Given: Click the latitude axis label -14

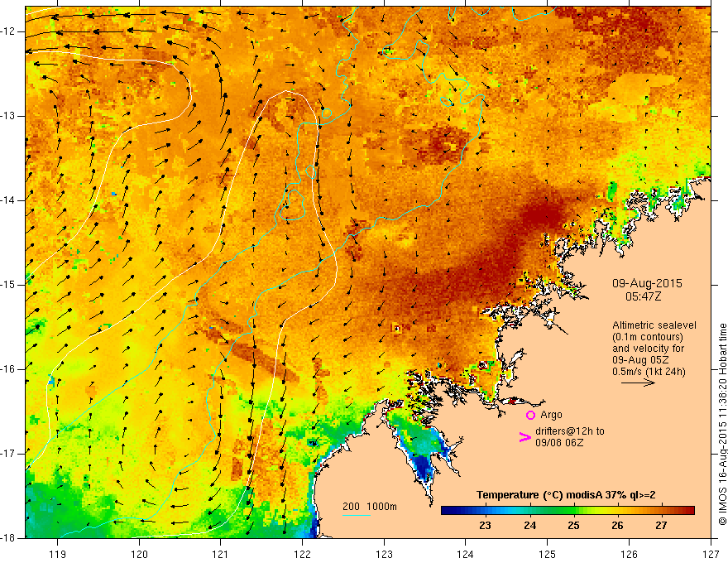Looking at the screenshot, I should [9, 200].
